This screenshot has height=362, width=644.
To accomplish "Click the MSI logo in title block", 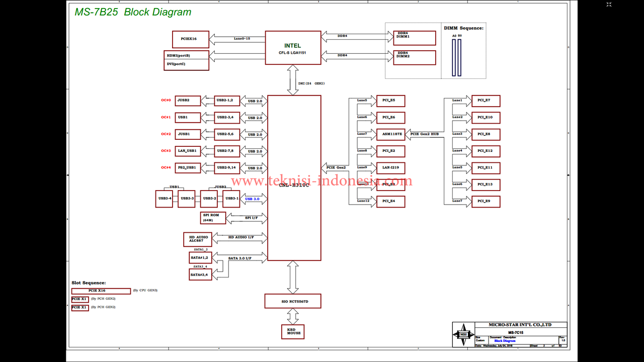I will 463,334.
